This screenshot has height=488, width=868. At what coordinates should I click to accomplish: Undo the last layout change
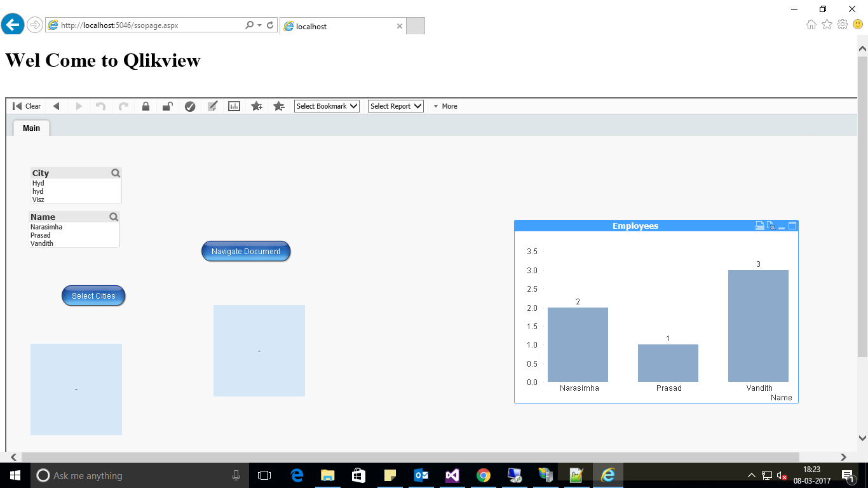pyautogui.click(x=100, y=106)
